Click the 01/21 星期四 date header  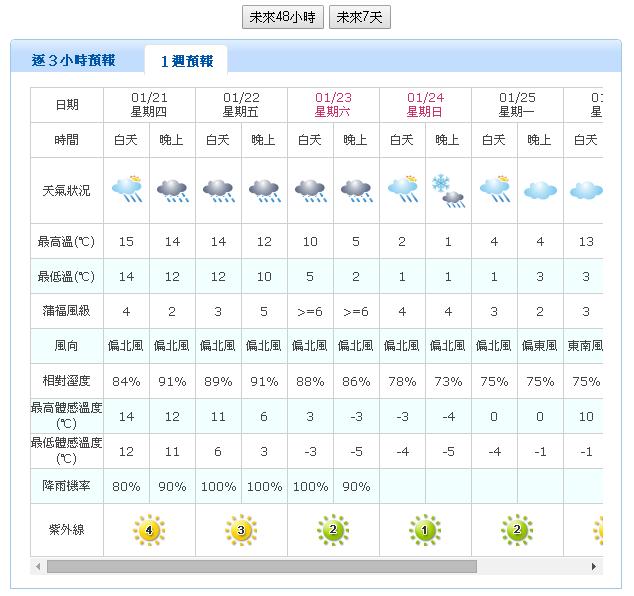[149, 105]
